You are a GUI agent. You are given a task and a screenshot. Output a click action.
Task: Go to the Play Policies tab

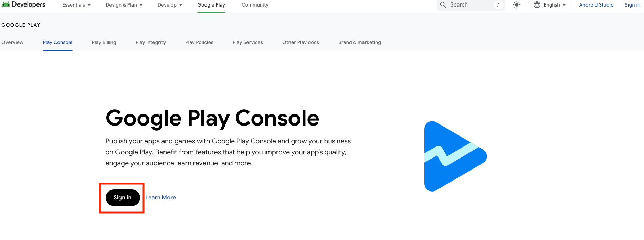point(199,42)
